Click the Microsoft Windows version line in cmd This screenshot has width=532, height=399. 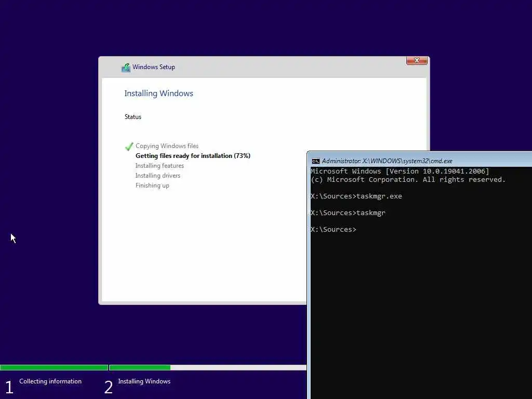point(400,171)
